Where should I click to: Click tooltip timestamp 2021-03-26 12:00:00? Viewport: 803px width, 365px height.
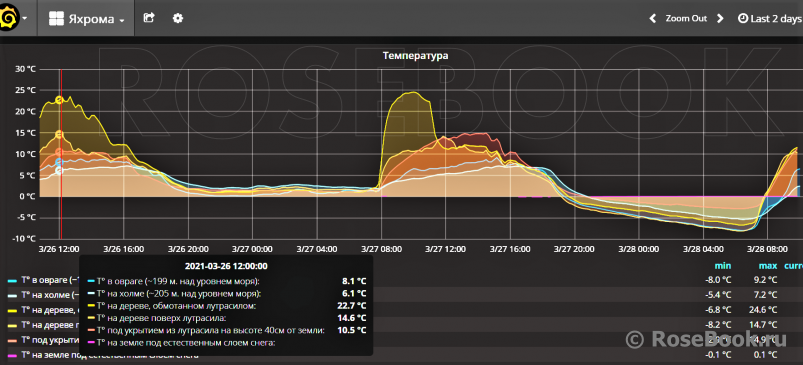coord(226,266)
